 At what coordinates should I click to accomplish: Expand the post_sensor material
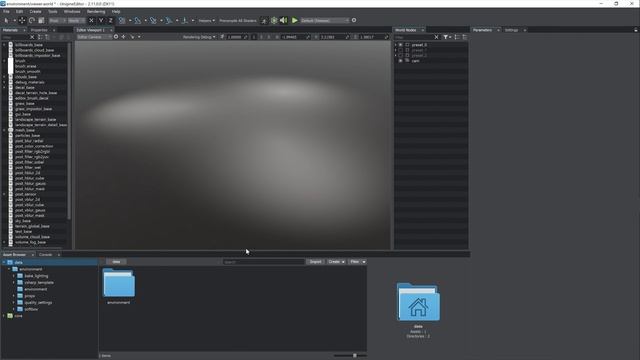(x=4, y=194)
